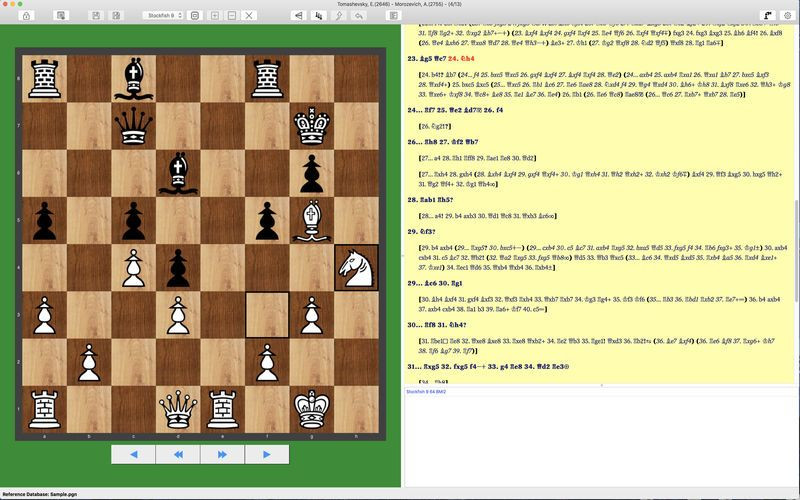800x500 pixels.
Task: Select the black queen on c7
Action: (133, 126)
